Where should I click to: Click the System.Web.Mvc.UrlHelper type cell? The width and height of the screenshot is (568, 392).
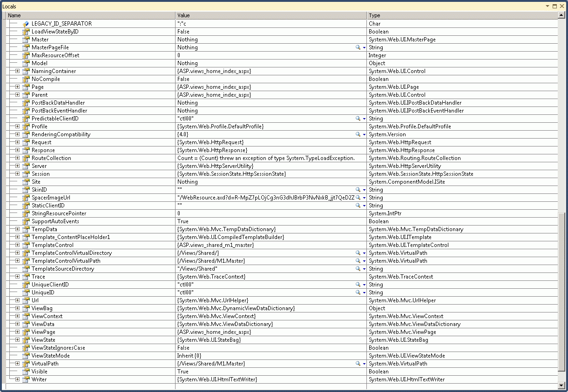(x=462, y=300)
